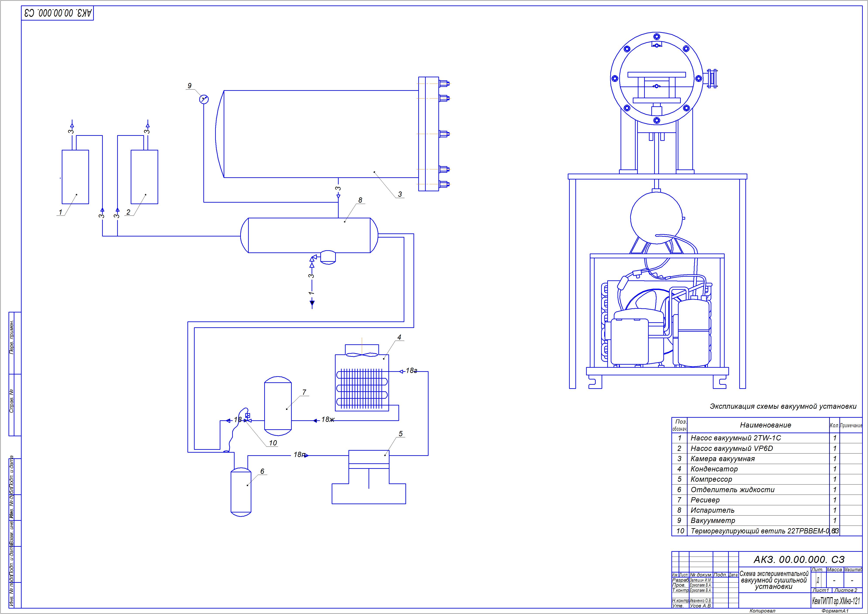Select the table row 'Насос вакуумный 2TW-1C'
This screenshot has height=614, width=868.
tap(767, 438)
